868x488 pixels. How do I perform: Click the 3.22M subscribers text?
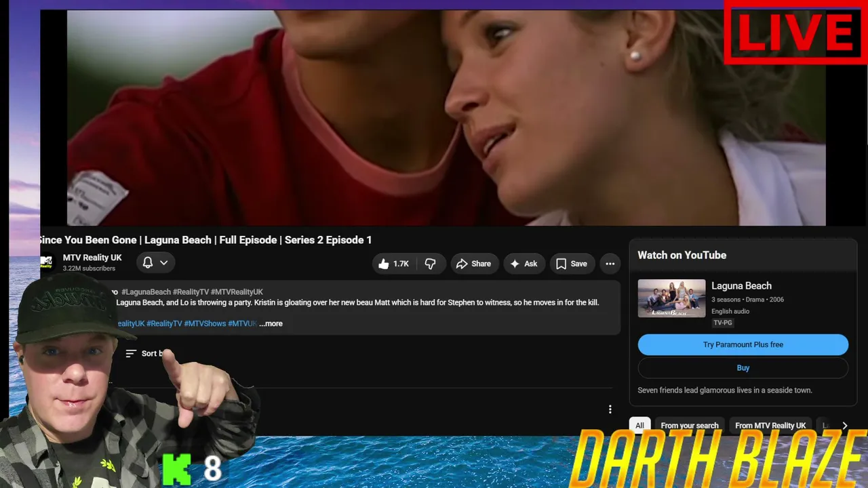[x=89, y=268]
